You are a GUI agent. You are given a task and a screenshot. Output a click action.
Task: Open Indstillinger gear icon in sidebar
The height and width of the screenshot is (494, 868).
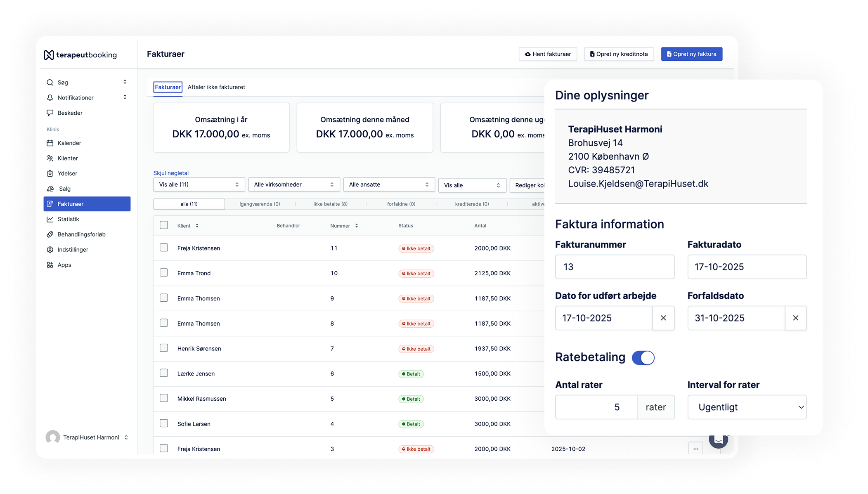pos(50,250)
